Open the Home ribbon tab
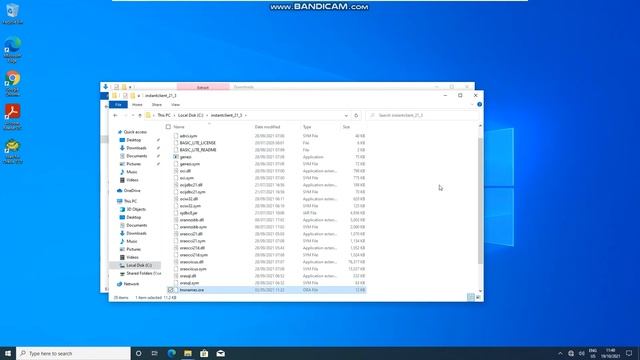 pyautogui.click(x=137, y=105)
